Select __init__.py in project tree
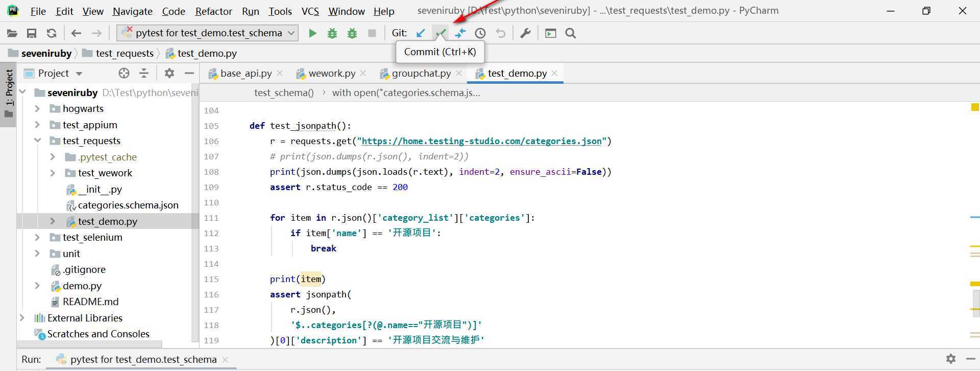 (x=94, y=189)
